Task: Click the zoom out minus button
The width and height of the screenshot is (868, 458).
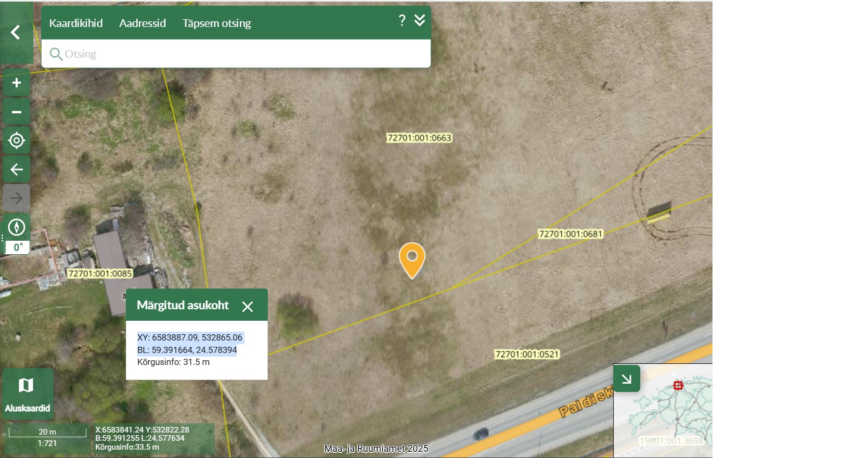Action: click(17, 112)
